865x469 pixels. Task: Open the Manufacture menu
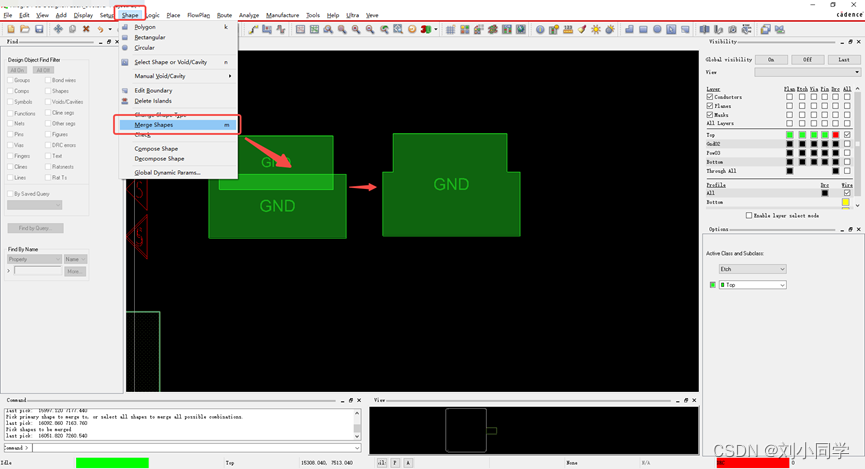282,16
